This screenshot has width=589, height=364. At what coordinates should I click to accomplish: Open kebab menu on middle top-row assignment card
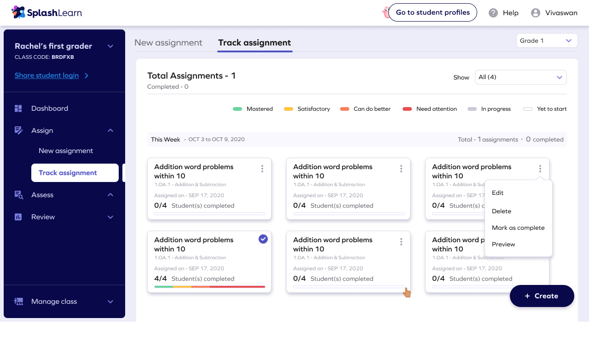point(401,169)
